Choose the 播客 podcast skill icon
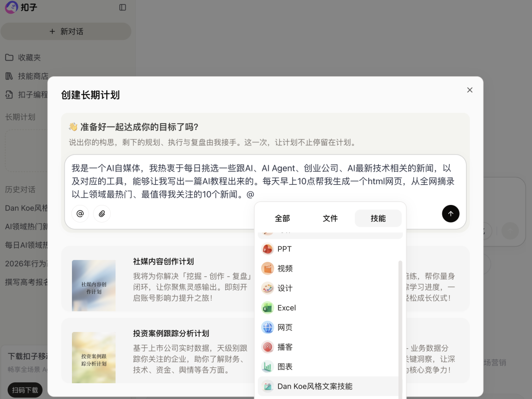The width and height of the screenshot is (532, 399). [x=266, y=347]
